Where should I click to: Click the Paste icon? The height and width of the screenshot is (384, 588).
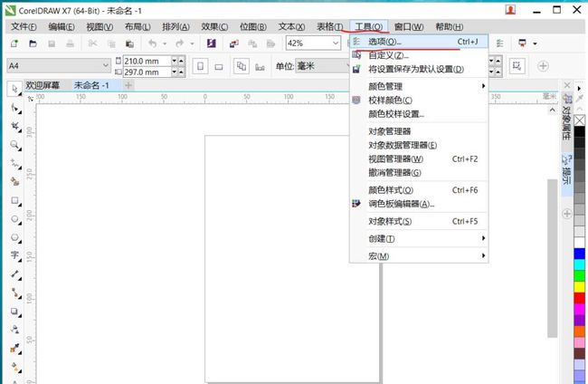[129, 43]
